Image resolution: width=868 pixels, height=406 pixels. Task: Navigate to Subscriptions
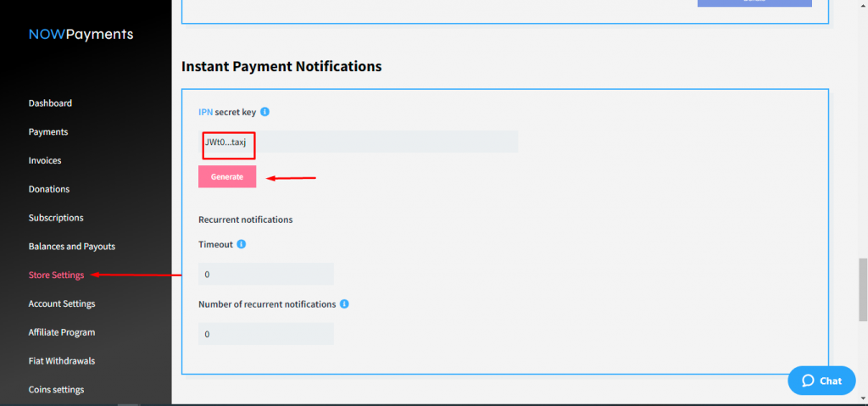point(56,218)
